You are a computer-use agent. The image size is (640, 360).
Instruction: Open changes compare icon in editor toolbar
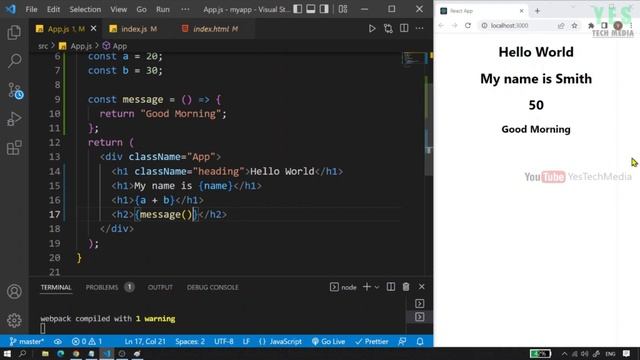click(x=388, y=29)
